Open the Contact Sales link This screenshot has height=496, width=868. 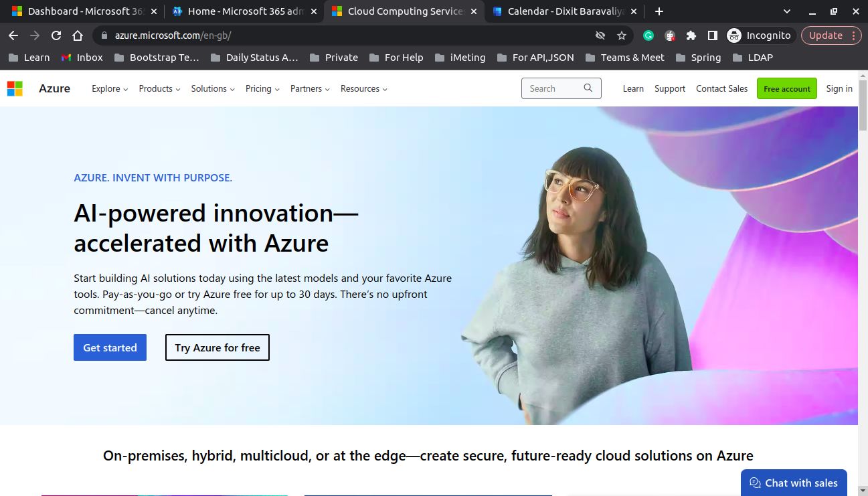pyautogui.click(x=721, y=88)
